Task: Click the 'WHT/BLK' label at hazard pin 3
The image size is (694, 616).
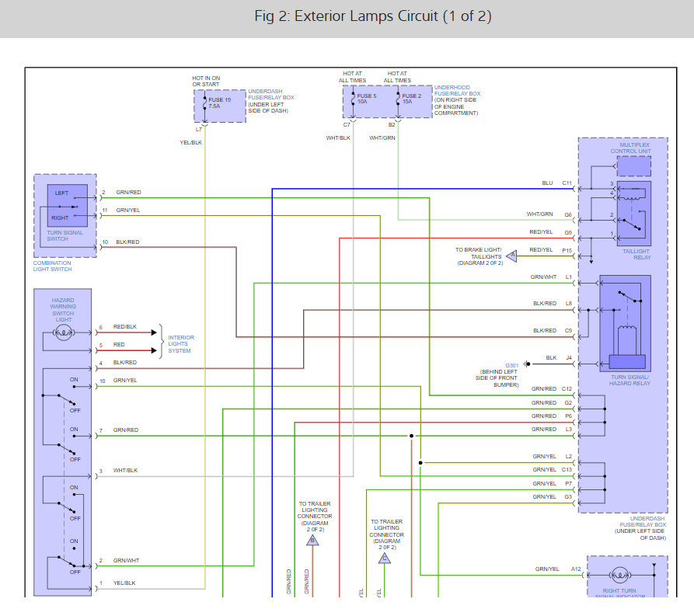Action: [125, 471]
